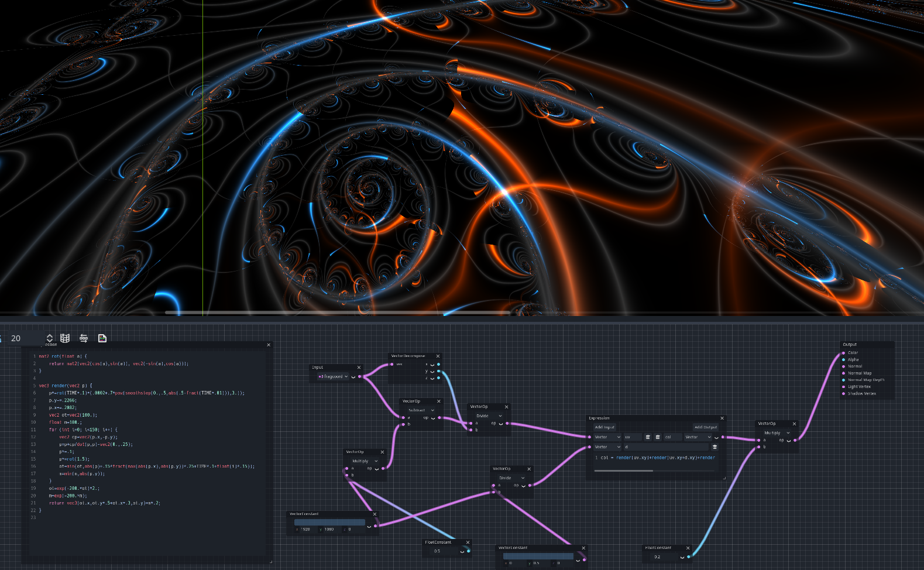Click the snap distance stepper arrows beside 20
This screenshot has height=570, width=924.
tap(50, 338)
